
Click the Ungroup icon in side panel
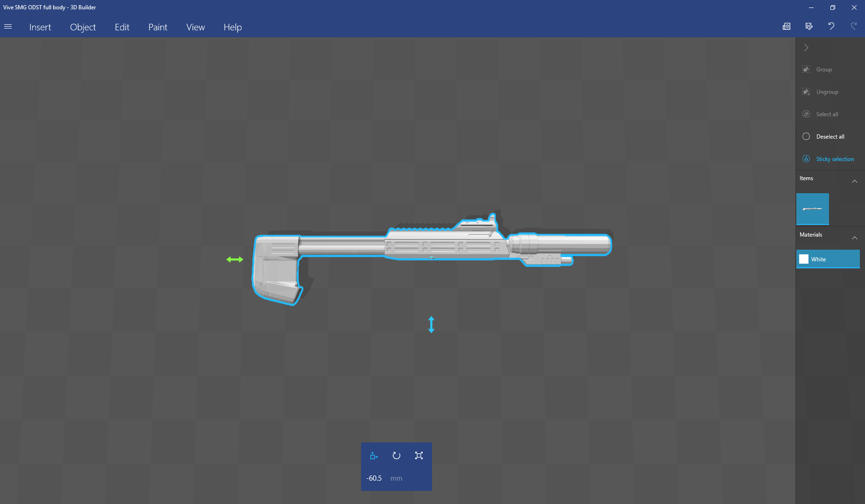(x=806, y=92)
